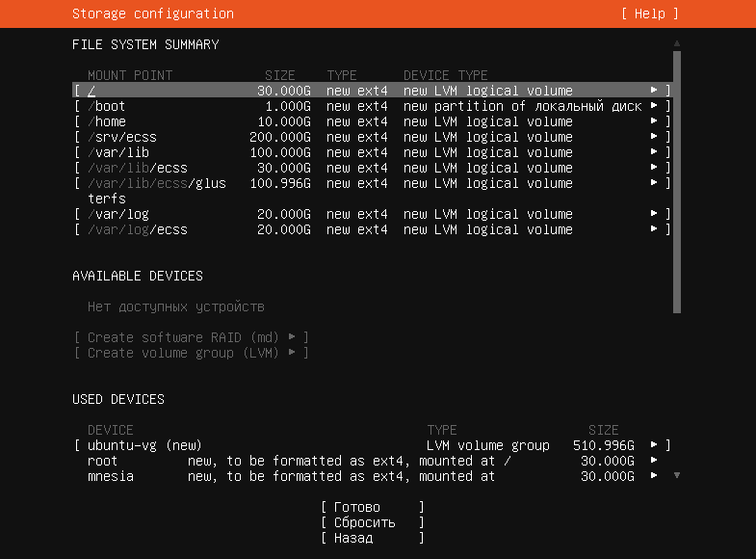Viewport: 756px width, 559px height.
Task: Open ubuntu-vg volume group arrow menu
Action: pyautogui.click(x=654, y=445)
